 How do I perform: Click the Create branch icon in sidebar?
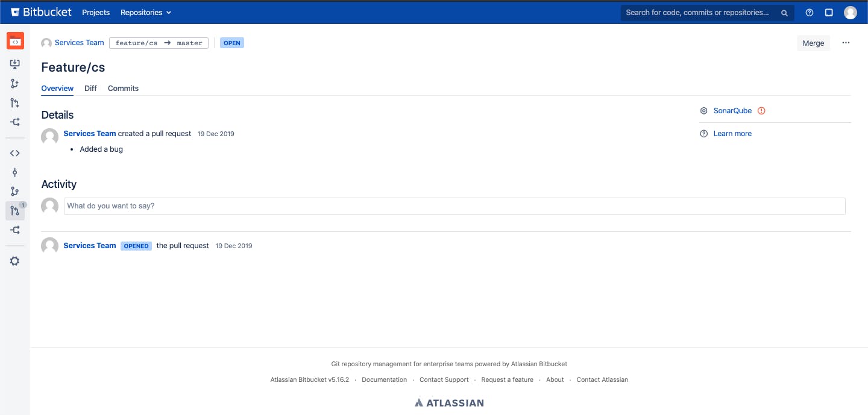[15, 84]
